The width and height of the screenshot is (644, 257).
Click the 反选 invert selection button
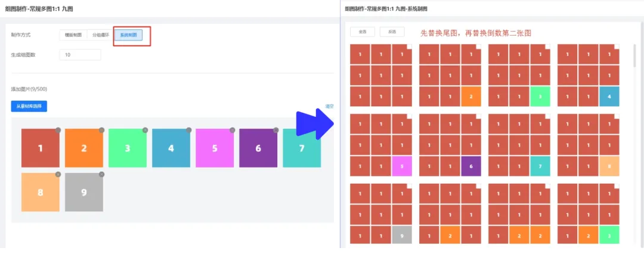click(392, 32)
